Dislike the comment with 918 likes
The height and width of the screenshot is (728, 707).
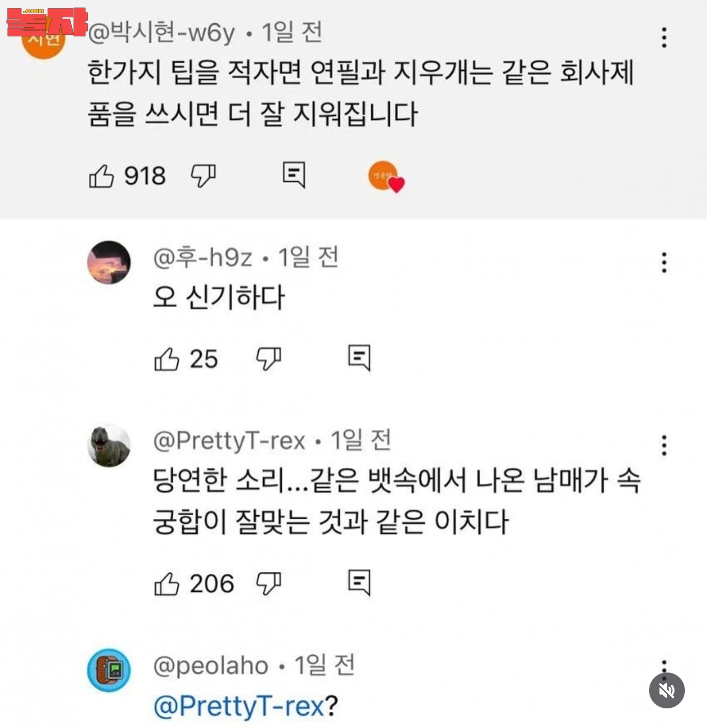tap(203, 176)
